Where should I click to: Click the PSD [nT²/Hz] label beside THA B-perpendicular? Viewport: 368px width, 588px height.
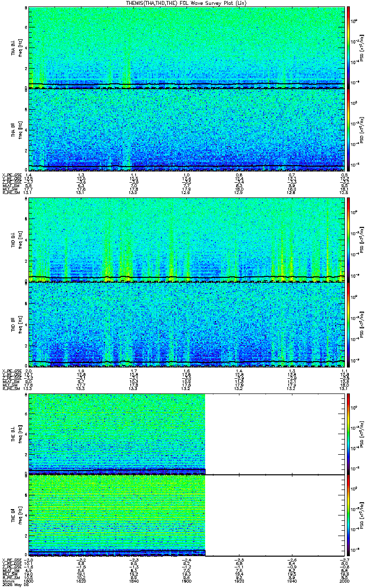361,48
